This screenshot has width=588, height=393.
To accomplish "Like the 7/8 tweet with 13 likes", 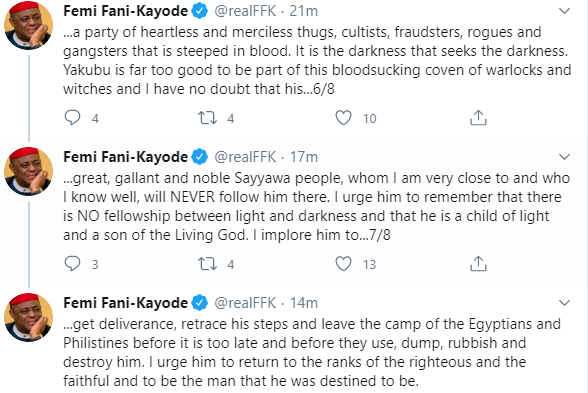I will pos(343,264).
